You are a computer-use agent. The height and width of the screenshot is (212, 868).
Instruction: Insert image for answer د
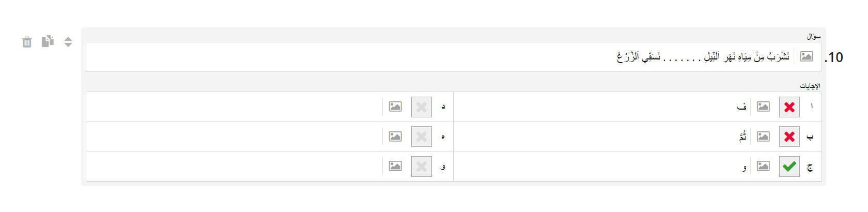click(x=395, y=107)
